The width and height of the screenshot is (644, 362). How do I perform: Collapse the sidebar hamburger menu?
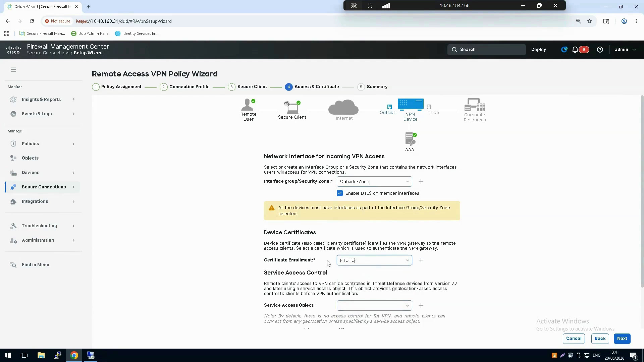pos(13,70)
